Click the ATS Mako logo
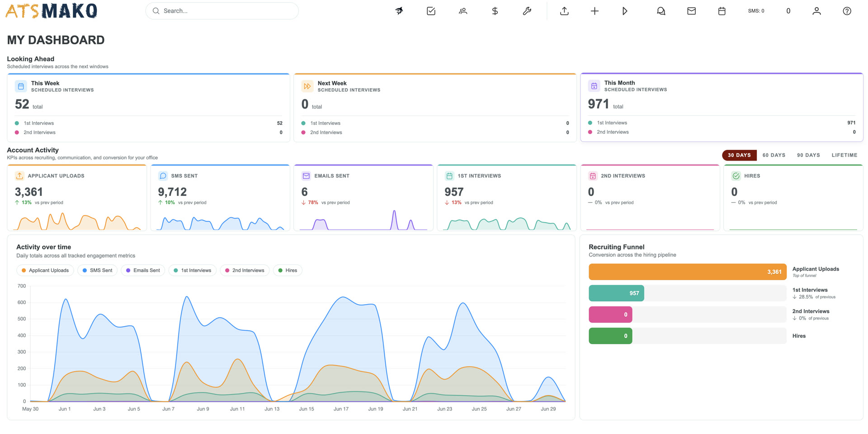Viewport: 868px width, 434px height. click(51, 11)
